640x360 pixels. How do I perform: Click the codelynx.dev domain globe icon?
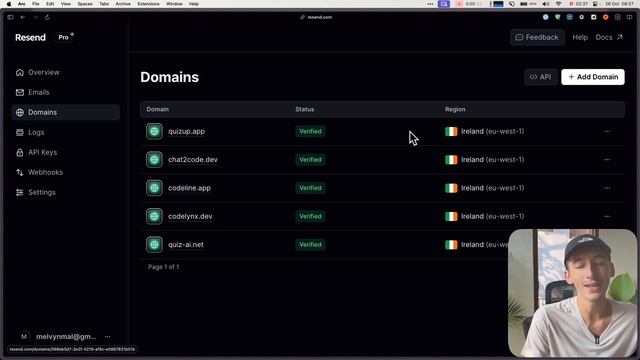point(154,216)
